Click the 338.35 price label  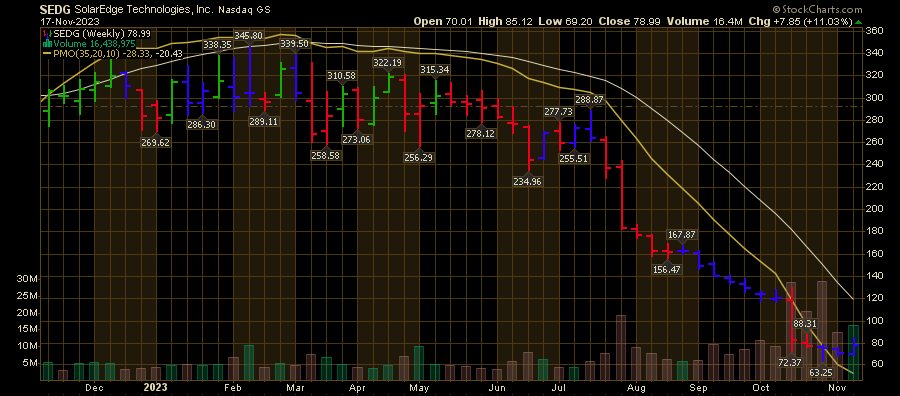pos(217,44)
